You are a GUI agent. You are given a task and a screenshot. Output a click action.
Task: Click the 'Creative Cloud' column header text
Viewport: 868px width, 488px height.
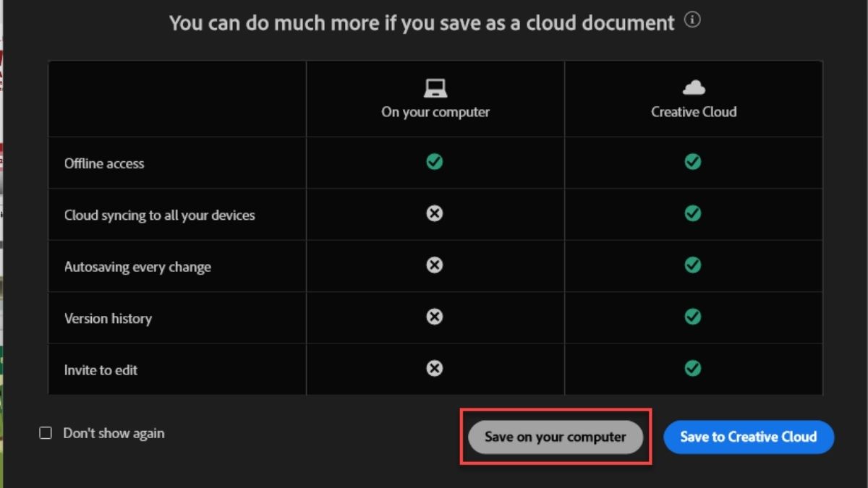(694, 112)
